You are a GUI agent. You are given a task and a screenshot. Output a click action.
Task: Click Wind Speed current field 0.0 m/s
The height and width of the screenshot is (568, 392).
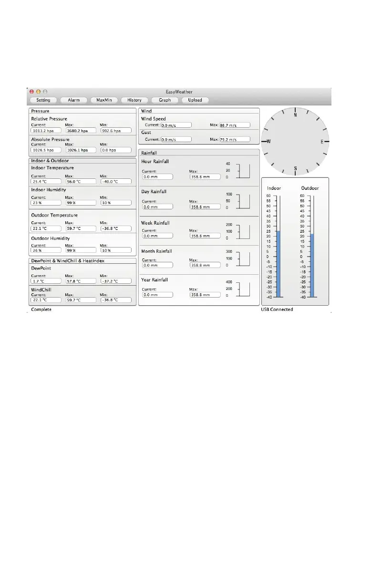pos(176,125)
